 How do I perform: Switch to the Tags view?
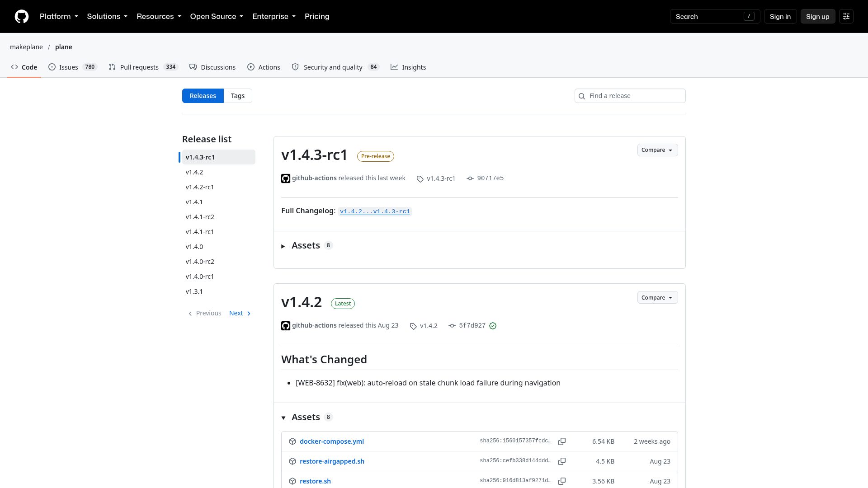tap(238, 96)
